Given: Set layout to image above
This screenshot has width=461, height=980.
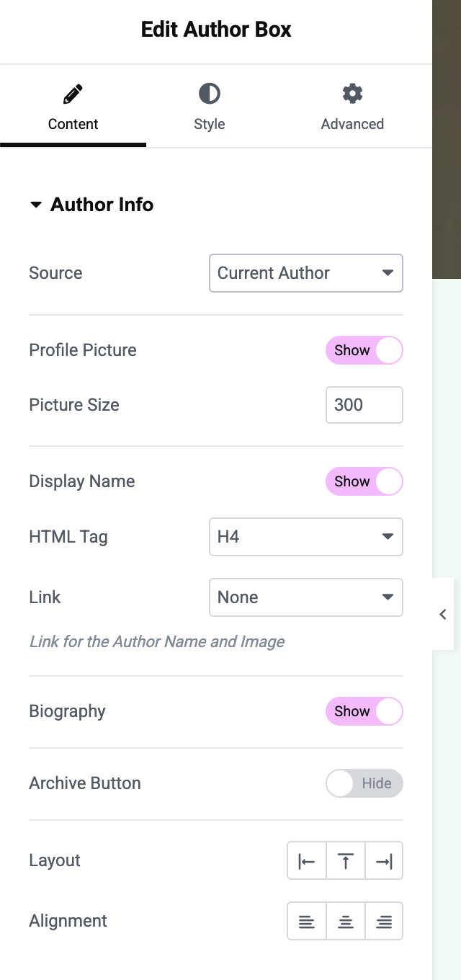Looking at the screenshot, I should click(346, 861).
